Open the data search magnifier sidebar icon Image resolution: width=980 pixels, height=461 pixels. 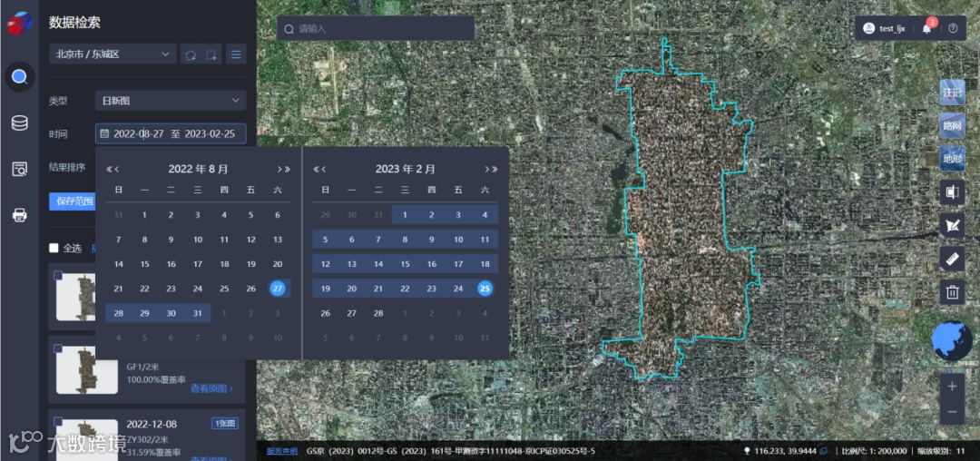click(x=19, y=77)
